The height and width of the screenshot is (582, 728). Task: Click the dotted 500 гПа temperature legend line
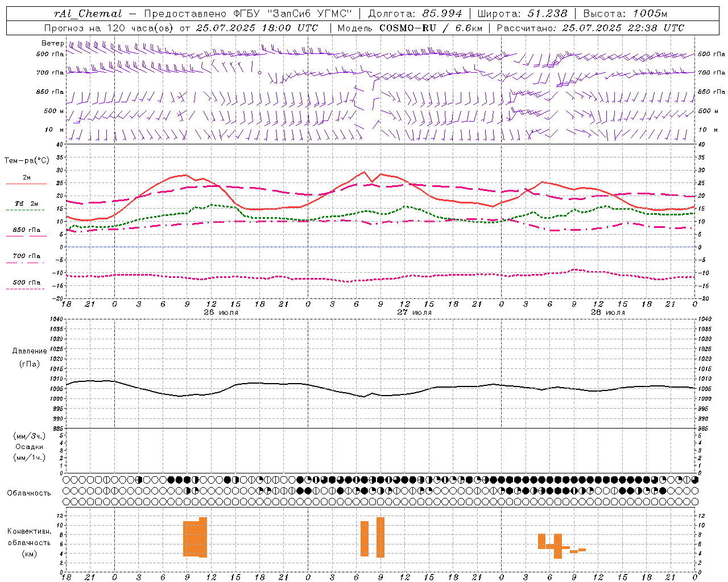tap(25, 289)
